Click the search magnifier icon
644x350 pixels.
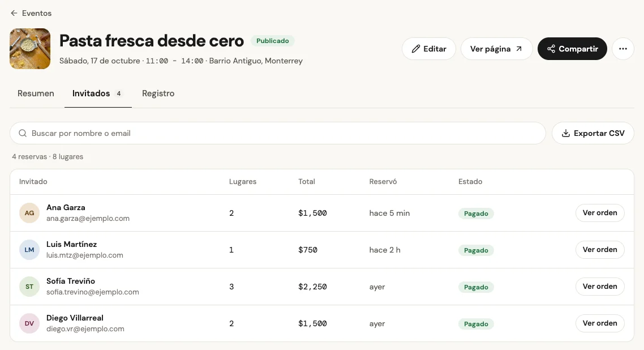click(23, 133)
